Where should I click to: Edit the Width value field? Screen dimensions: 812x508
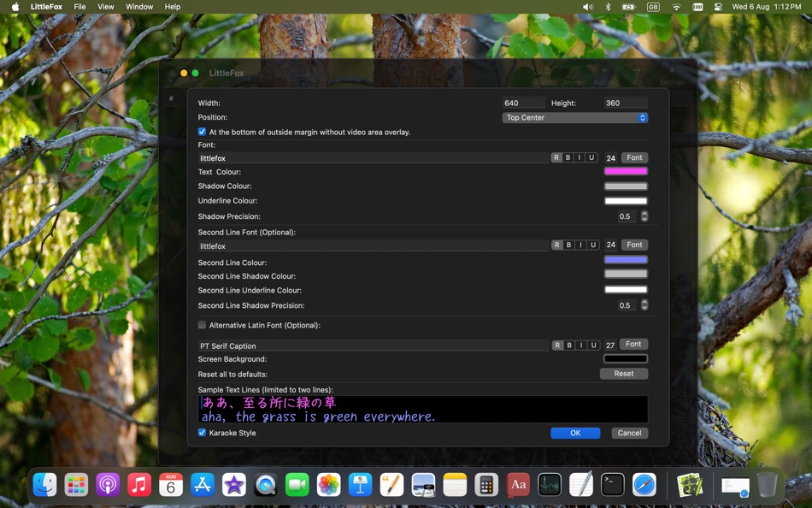[x=521, y=102]
